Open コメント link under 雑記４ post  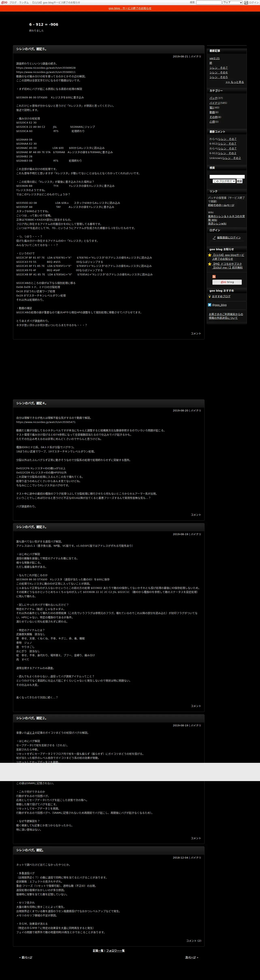tap(196, 515)
